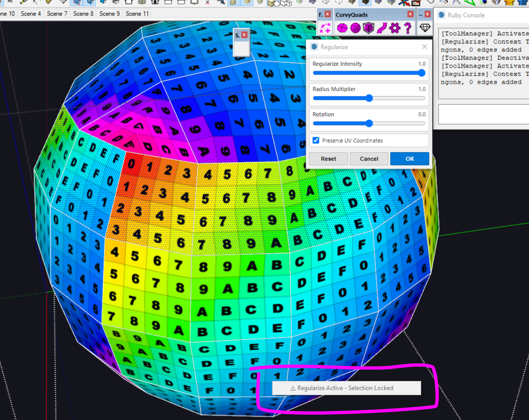Screen dimensions: 529x420
Task: Open CurvyQuads help via question mark icon
Action: pos(407,28)
